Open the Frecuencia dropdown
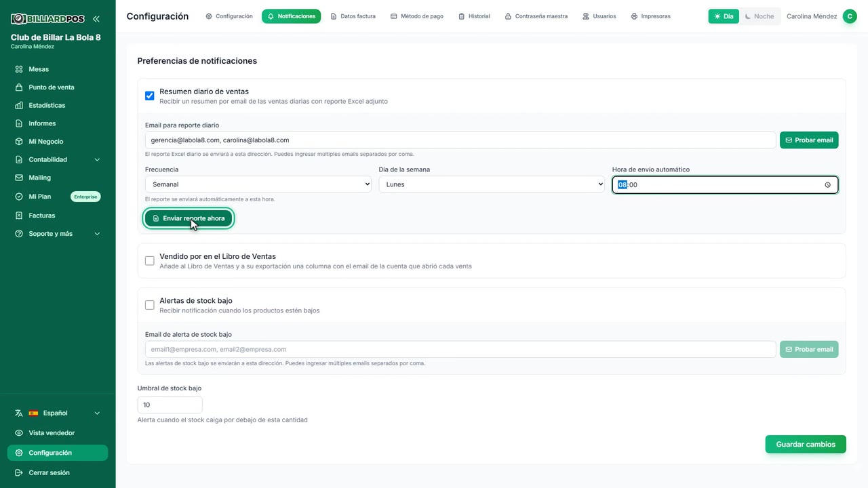This screenshot has height=488, width=868. click(258, 184)
